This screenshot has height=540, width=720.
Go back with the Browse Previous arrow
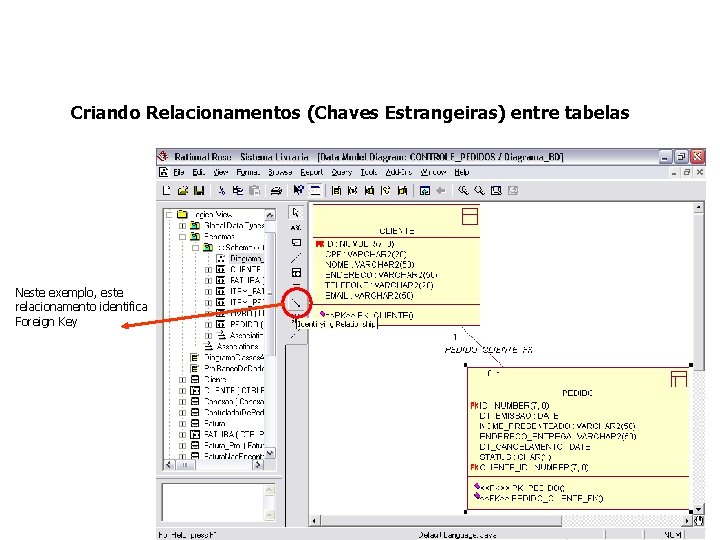click(441, 190)
